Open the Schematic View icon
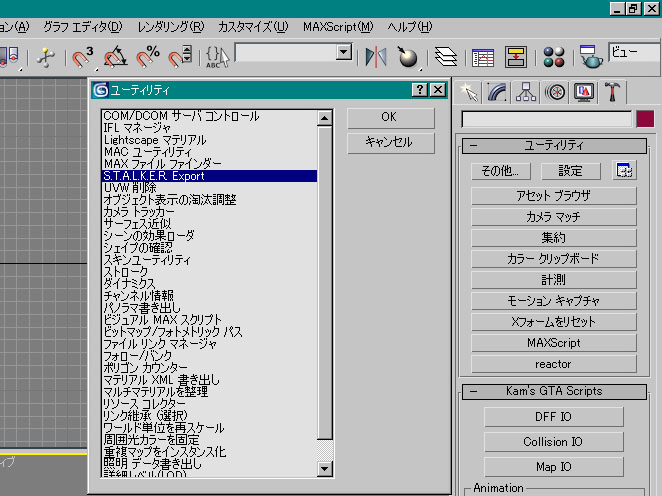 (x=515, y=57)
